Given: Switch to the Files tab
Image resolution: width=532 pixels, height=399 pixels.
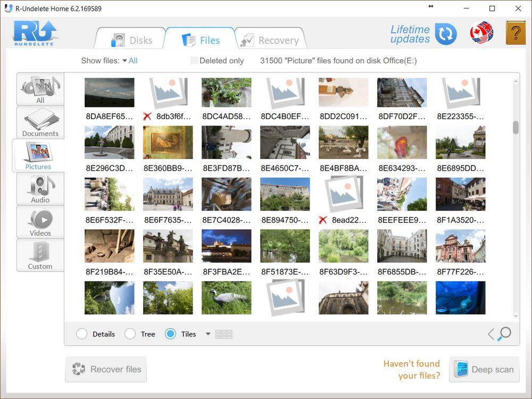Looking at the screenshot, I should [200, 39].
